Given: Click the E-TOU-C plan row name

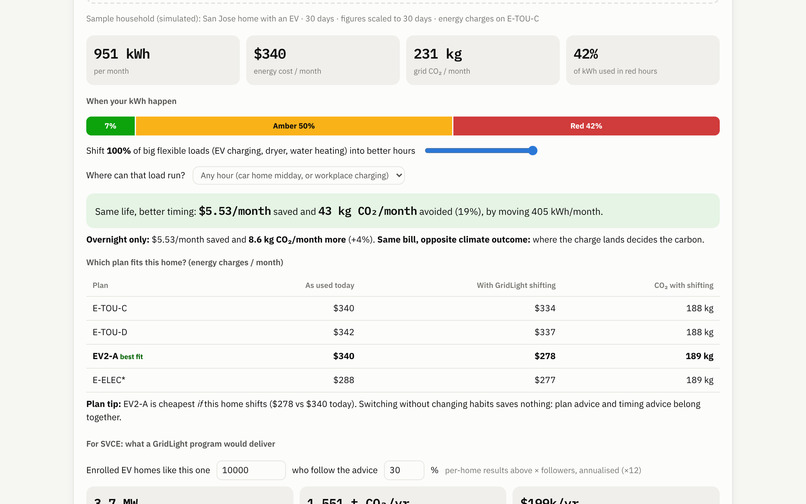Looking at the screenshot, I should click(x=109, y=308).
